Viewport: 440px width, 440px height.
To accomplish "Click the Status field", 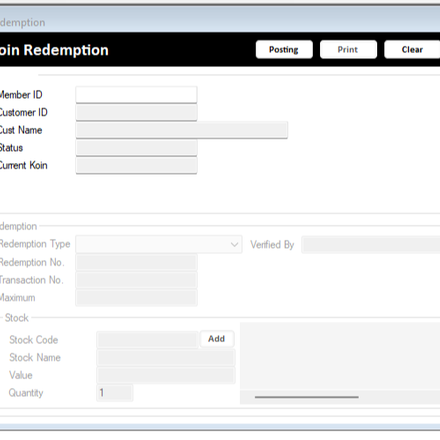I will tap(136, 148).
